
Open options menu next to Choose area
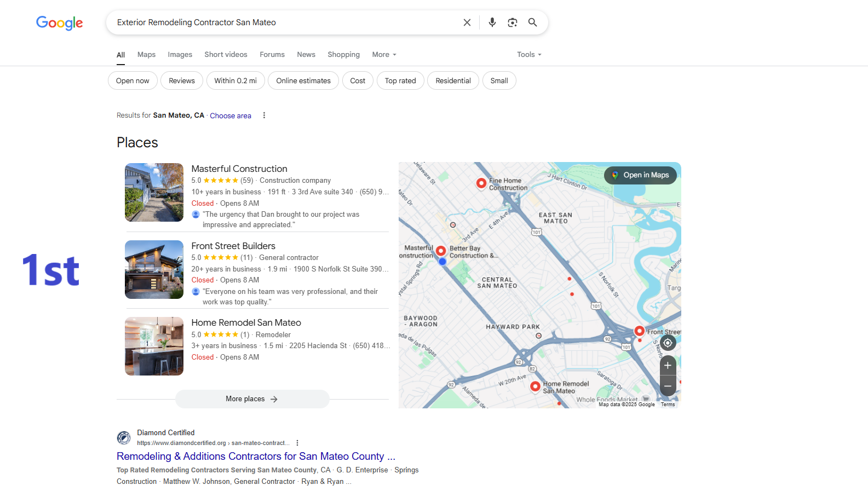(264, 115)
